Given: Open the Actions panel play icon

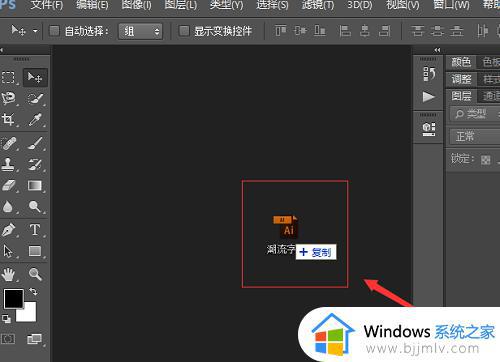Looking at the screenshot, I should coord(429,97).
